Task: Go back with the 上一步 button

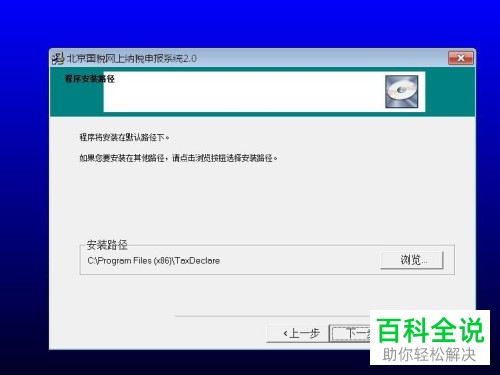Action: coord(298,333)
